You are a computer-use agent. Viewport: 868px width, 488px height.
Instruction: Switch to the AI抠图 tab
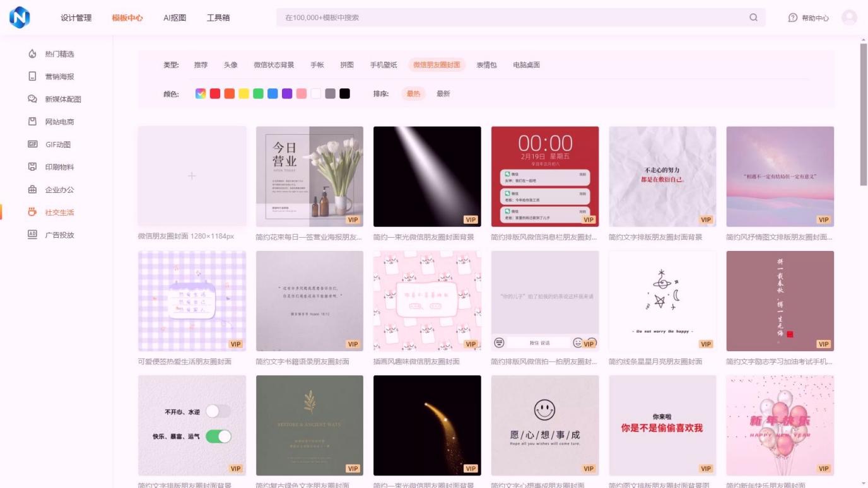(175, 18)
